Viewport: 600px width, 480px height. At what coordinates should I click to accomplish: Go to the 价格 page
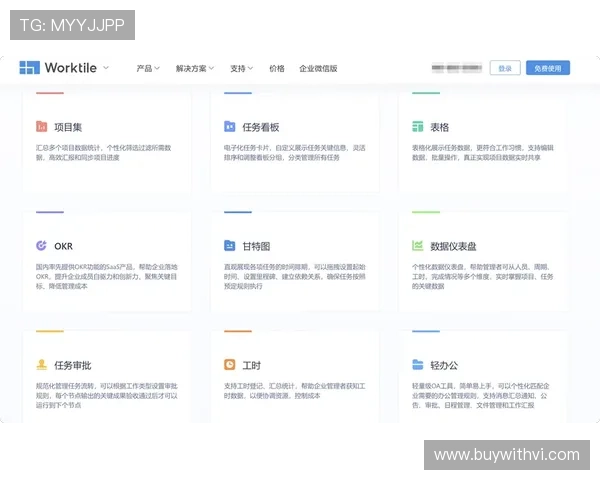(x=277, y=68)
